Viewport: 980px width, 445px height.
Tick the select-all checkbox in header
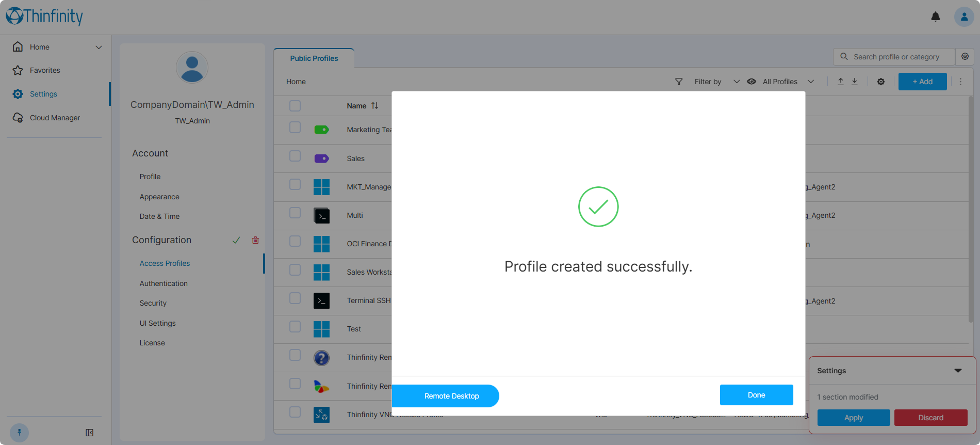click(295, 106)
